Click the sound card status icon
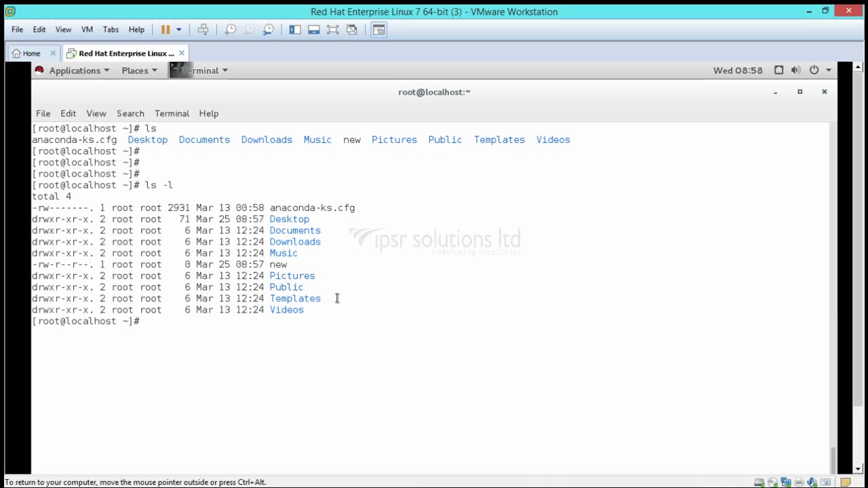 pyautogui.click(x=812, y=482)
